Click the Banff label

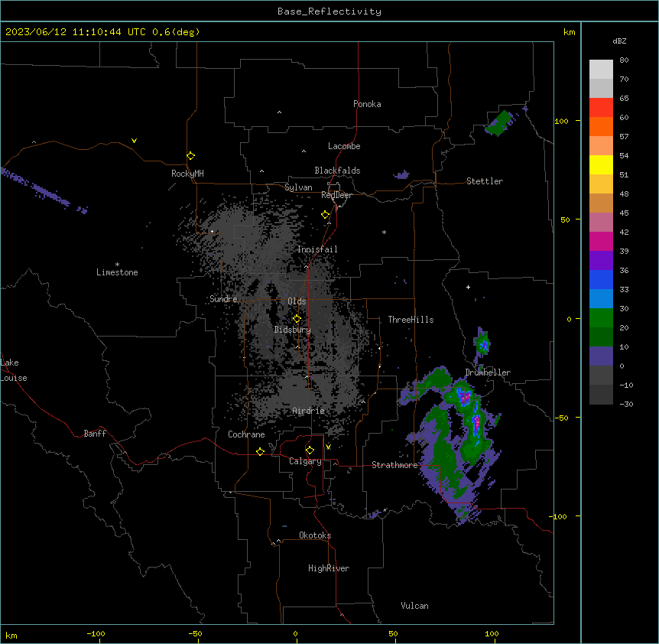pyautogui.click(x=95, y=434)
